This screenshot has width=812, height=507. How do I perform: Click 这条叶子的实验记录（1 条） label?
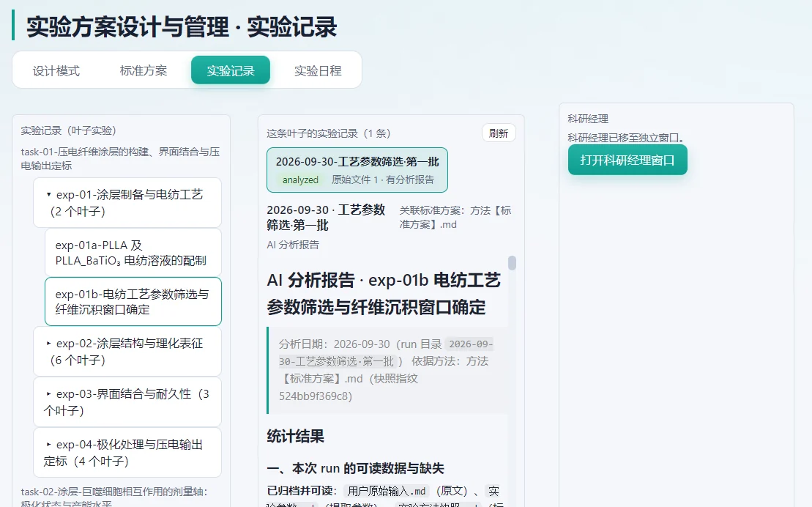tap(328, 133)
